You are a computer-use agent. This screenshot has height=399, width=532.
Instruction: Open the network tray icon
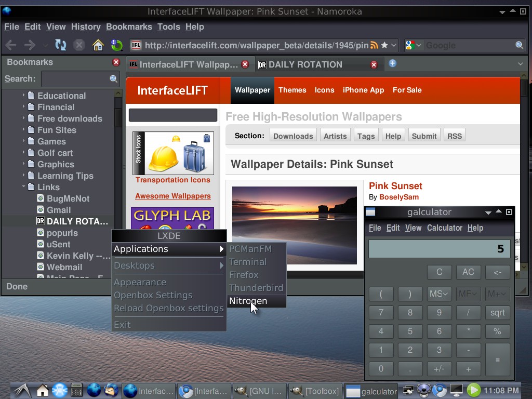[x=408, y=391]
